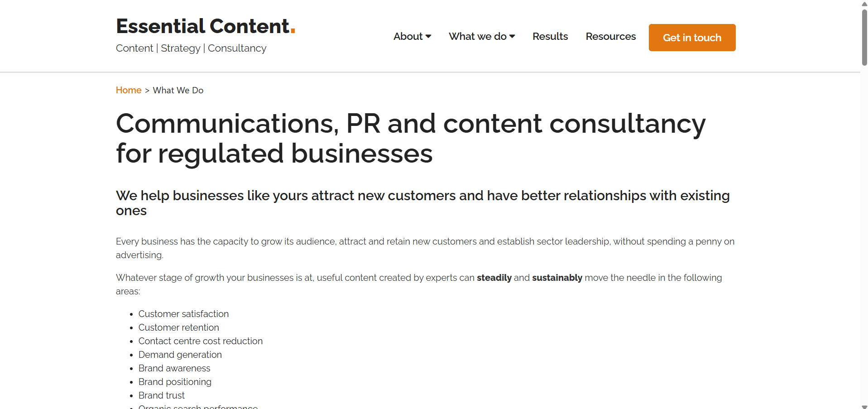Image resolution: width=868 pixels, height=409 pixels.
Task: Expand the About dropdown arrow
Action: 428,36
